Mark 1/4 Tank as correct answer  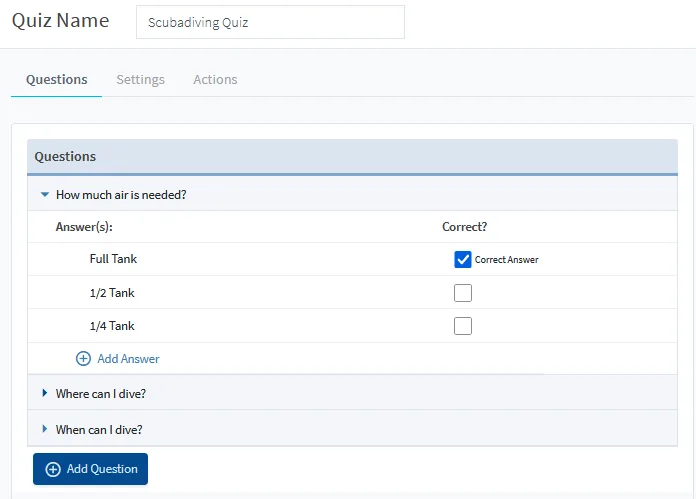pos(463,326)
